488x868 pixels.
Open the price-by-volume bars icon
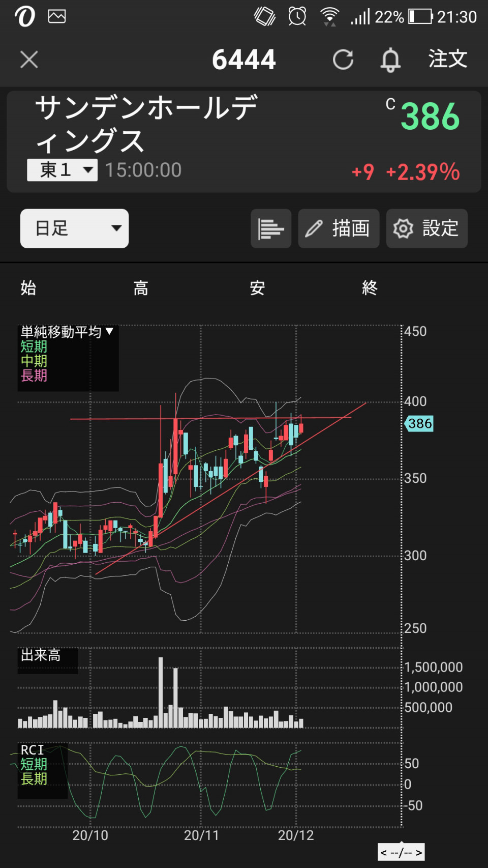(271, 228)
